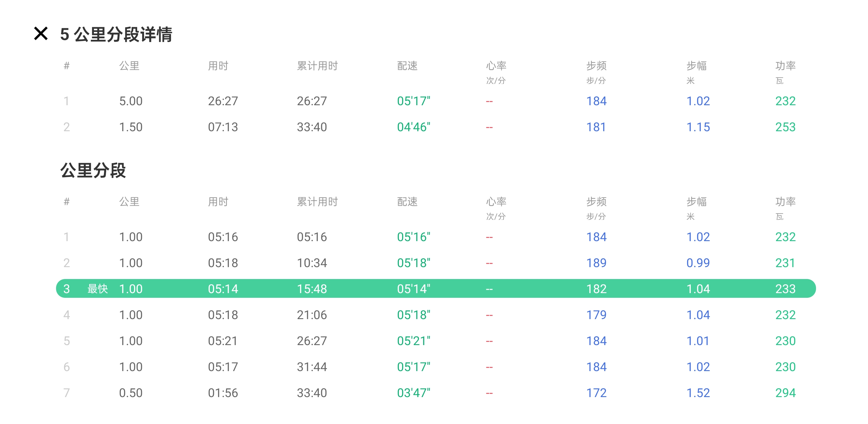The height and width of the screenshot is (424, 868).
Task: Select the 5.00 km split row
Action: pyautogui.click(x=131, y=101)
